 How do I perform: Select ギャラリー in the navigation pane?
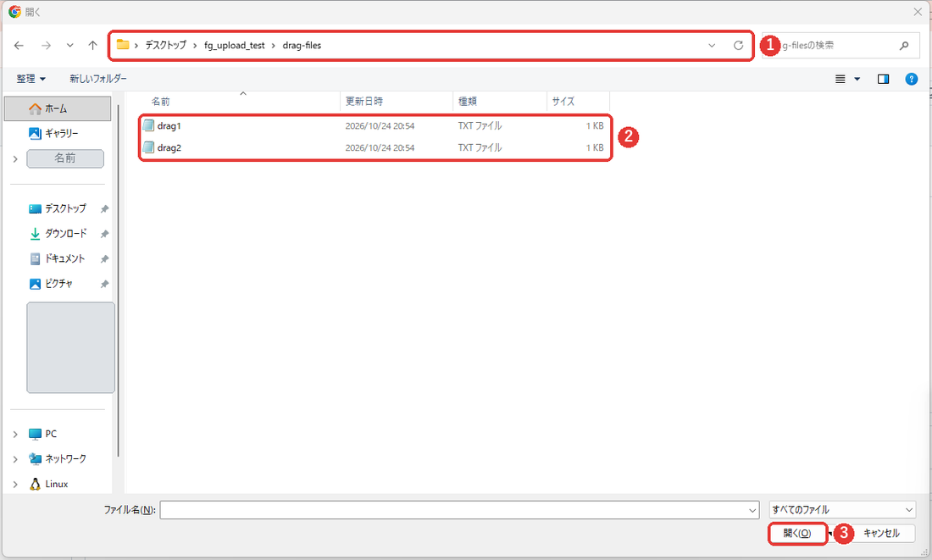tap(53, 133)
